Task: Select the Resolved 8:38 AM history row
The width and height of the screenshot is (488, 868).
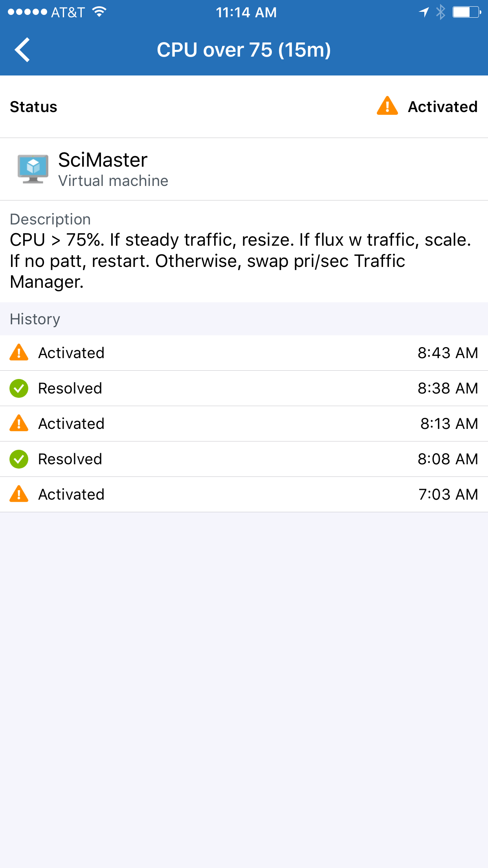Action: tap(244, 388)
